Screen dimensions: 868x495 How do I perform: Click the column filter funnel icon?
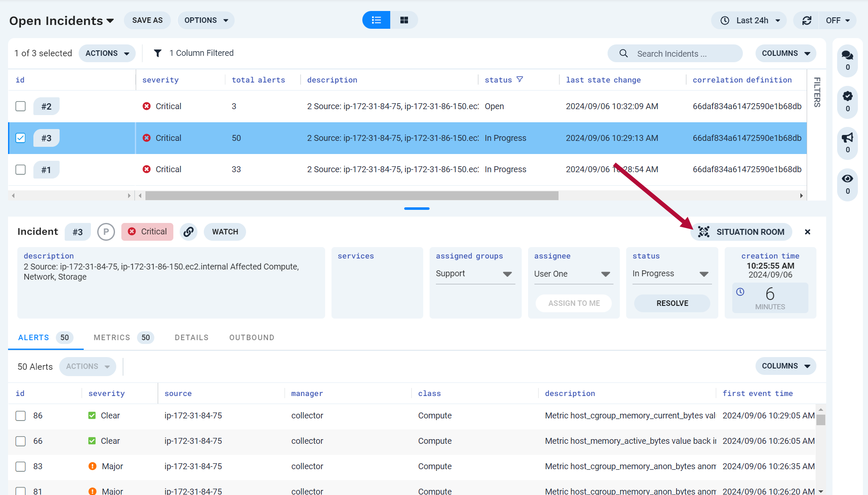pyautogui.click(x=157, y=53)
